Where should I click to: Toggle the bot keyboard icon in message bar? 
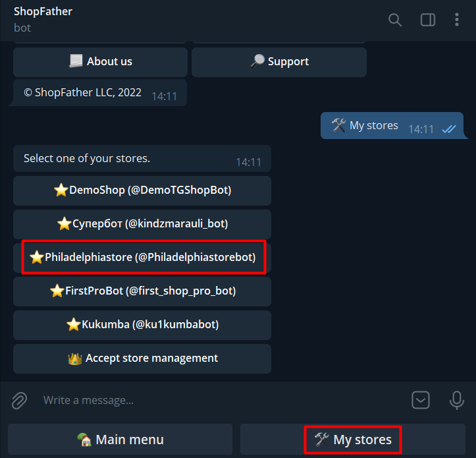point(421,400)
